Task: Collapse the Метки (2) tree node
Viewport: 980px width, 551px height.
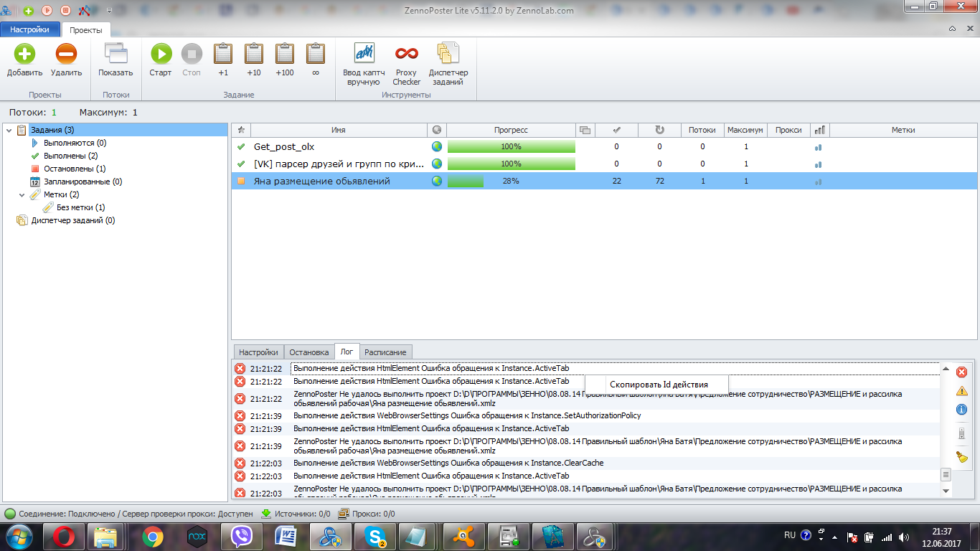Action: tap(22, 194)
